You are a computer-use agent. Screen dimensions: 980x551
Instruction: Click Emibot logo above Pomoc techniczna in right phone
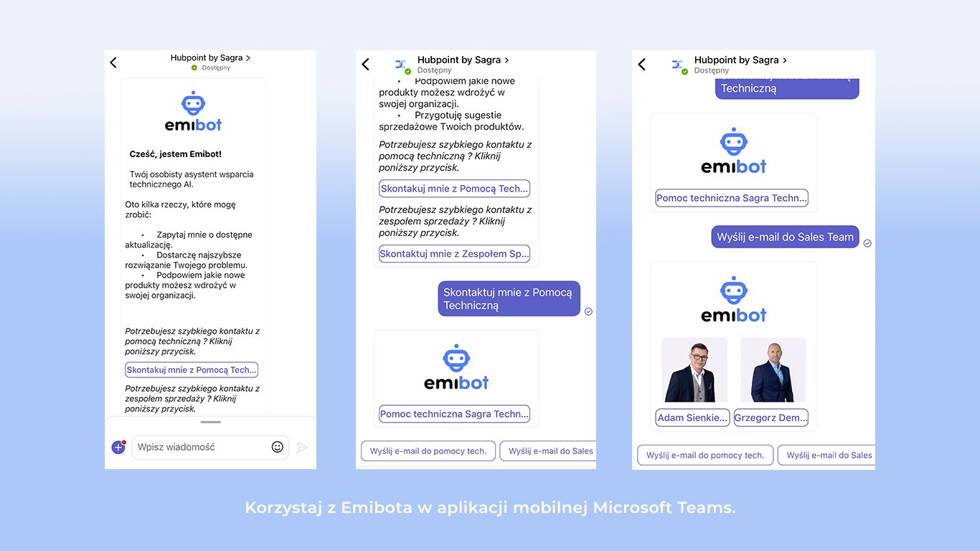tap(733, 151)
